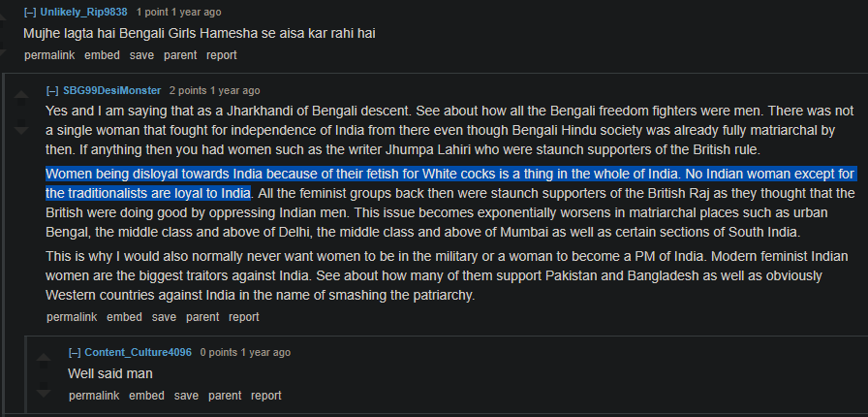Upvote the SBG99DesiMonster comment

(x=20, y=97)
